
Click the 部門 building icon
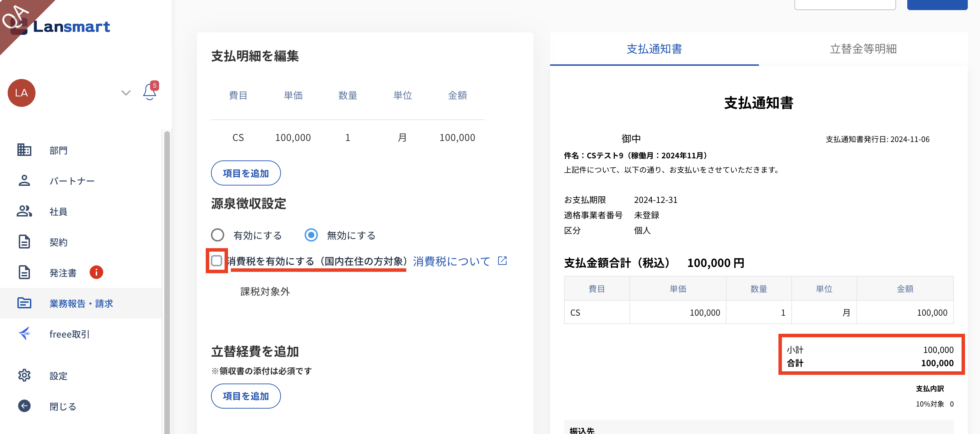(24, 150)
